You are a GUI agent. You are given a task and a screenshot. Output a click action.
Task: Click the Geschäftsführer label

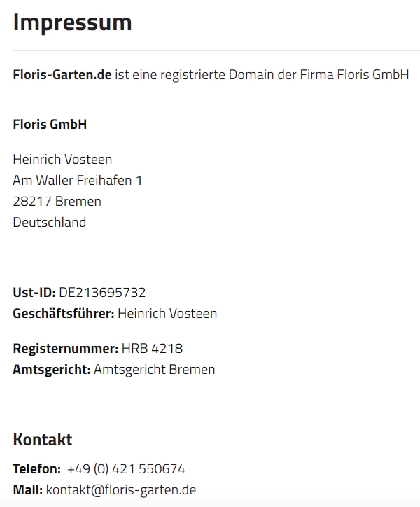pos(63,314)
